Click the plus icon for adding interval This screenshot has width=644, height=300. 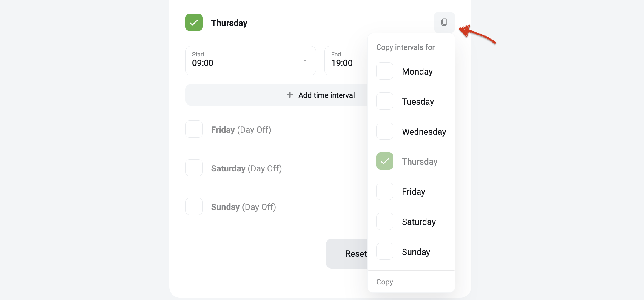(x=290, y=95)
